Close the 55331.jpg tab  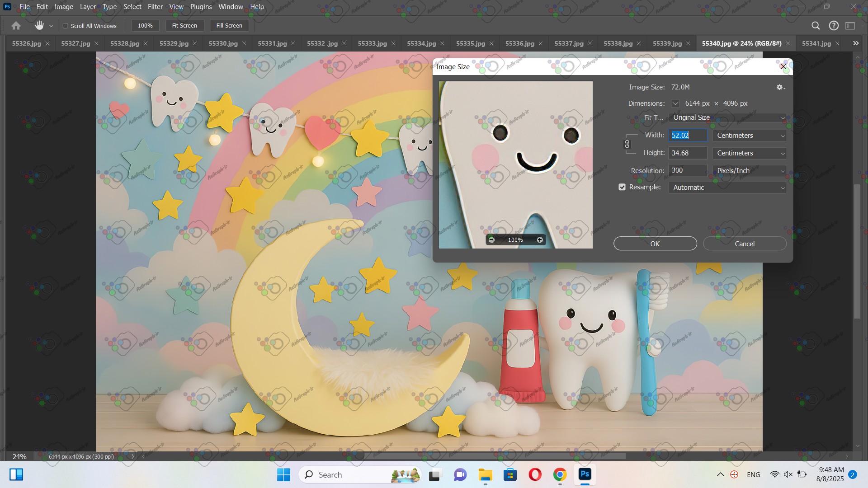click(x=293, y=43)
